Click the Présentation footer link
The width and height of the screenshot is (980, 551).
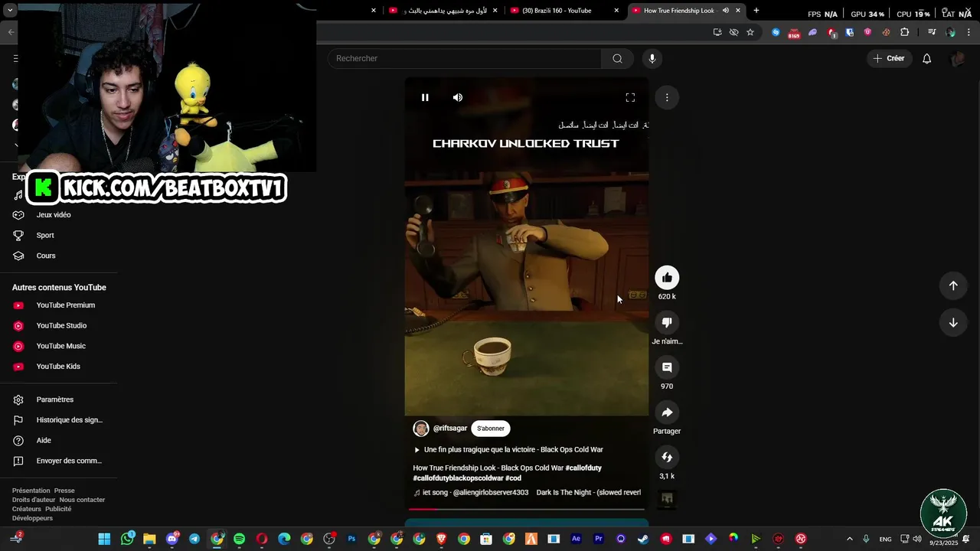31,491
